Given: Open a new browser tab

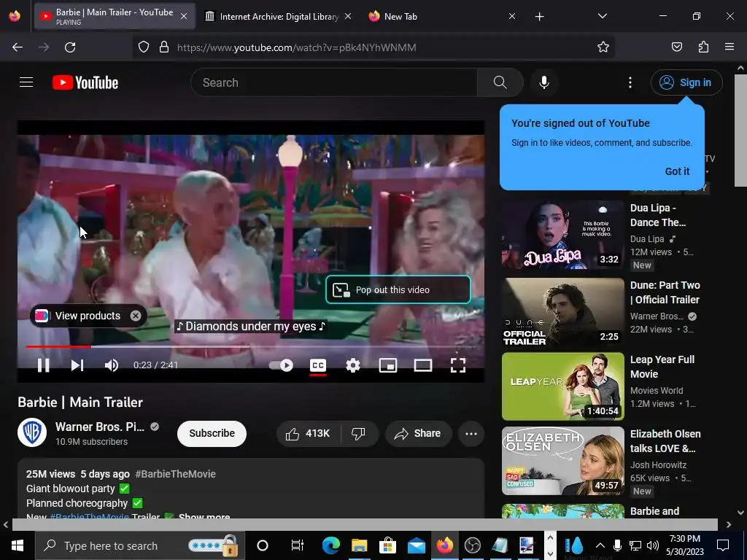Looking at the screenshot, I should 539,17.
